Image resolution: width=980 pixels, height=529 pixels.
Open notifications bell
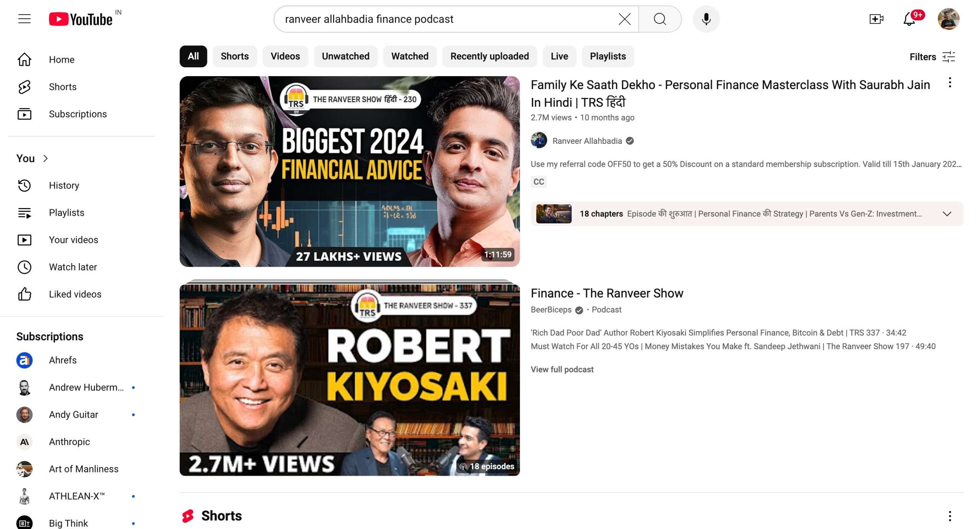pos(910,19)
